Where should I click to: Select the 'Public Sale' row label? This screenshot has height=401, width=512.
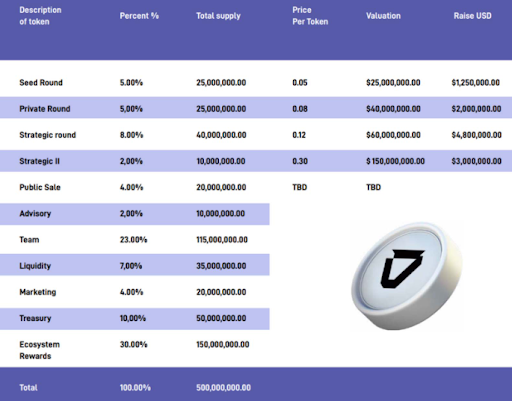[40, 187]
